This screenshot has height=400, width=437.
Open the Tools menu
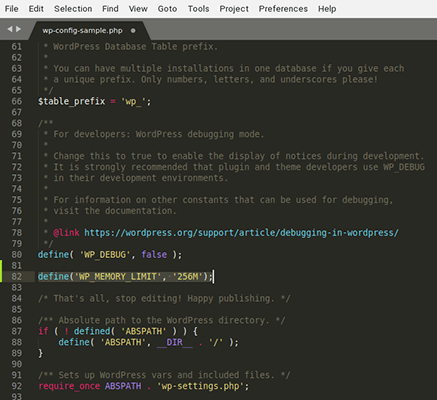pos(198,9)
